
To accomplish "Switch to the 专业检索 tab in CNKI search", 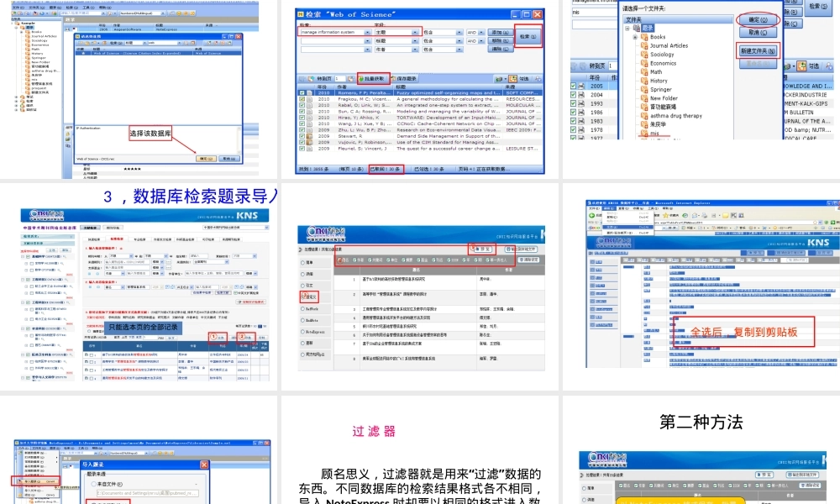I will (x=139, y=239).
